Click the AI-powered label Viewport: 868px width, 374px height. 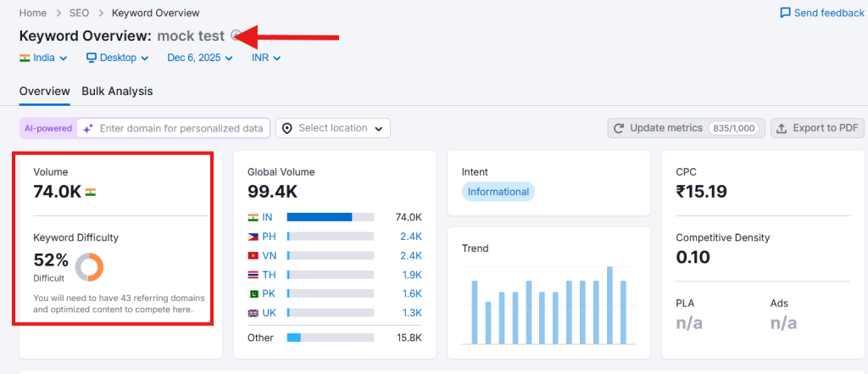click(x=48, y=129)
